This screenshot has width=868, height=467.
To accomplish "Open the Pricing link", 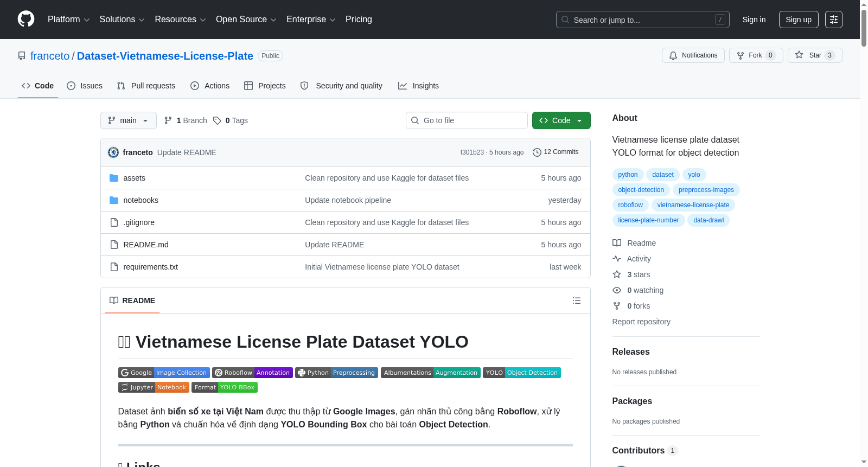I will (x=359, y=20).
